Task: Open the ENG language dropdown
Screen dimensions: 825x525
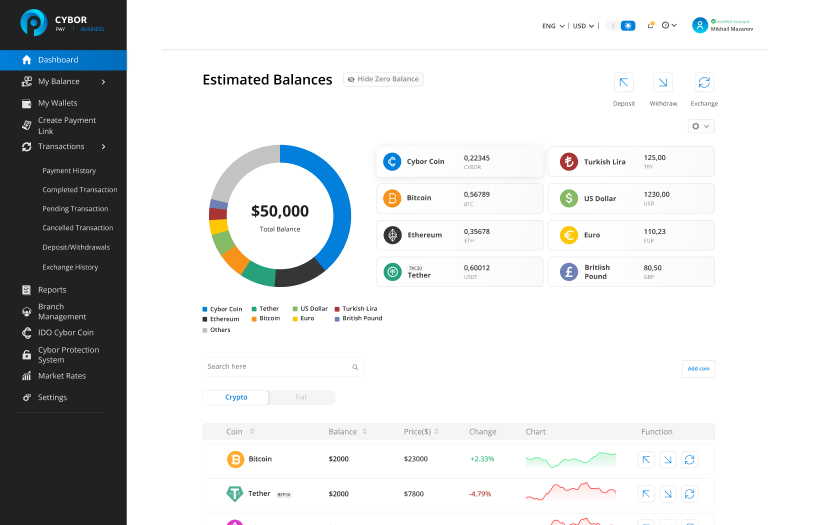Action: [x=553, y=26]
